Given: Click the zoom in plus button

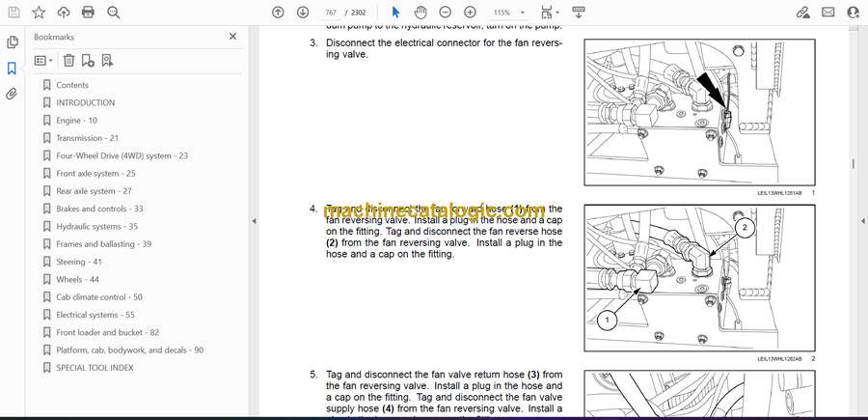Looking at the screenshot, I should 470,13.
